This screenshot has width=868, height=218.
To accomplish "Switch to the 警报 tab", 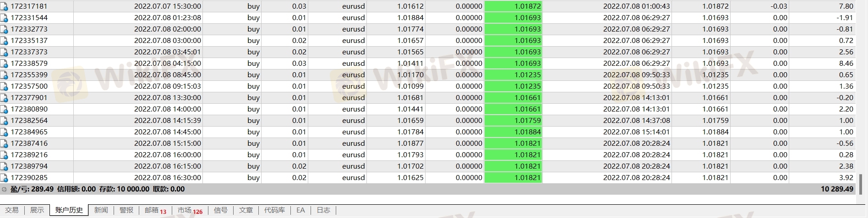I will point(126,210).
